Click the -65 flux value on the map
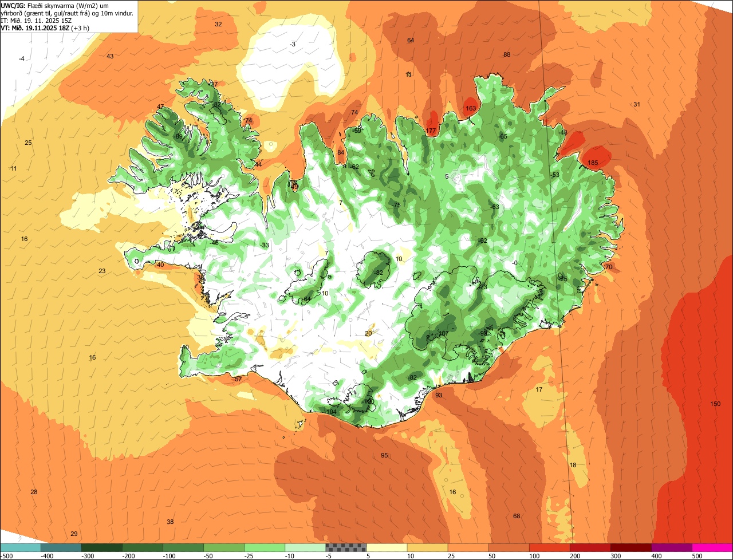 (x=502, y=137)
